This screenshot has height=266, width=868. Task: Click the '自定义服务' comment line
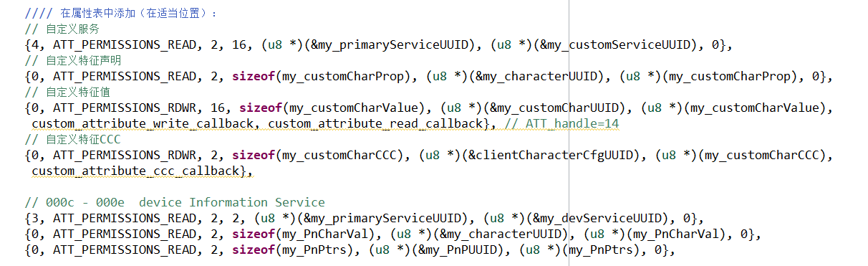click(x=62, y=29)
